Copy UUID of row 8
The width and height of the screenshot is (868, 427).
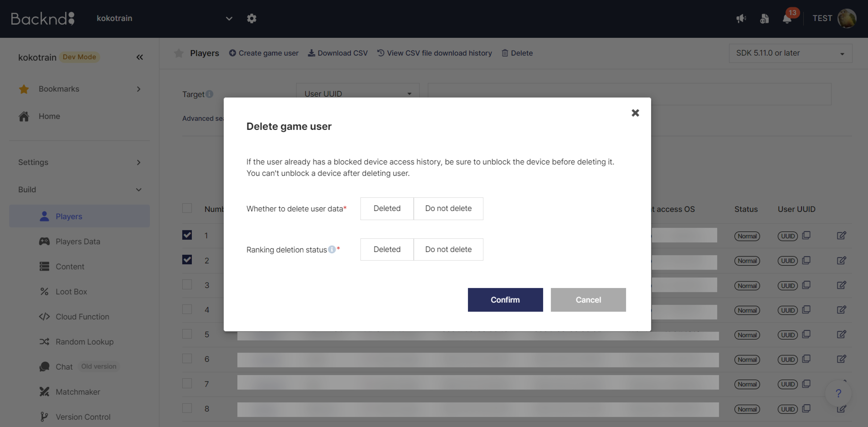tap(806, 408)
